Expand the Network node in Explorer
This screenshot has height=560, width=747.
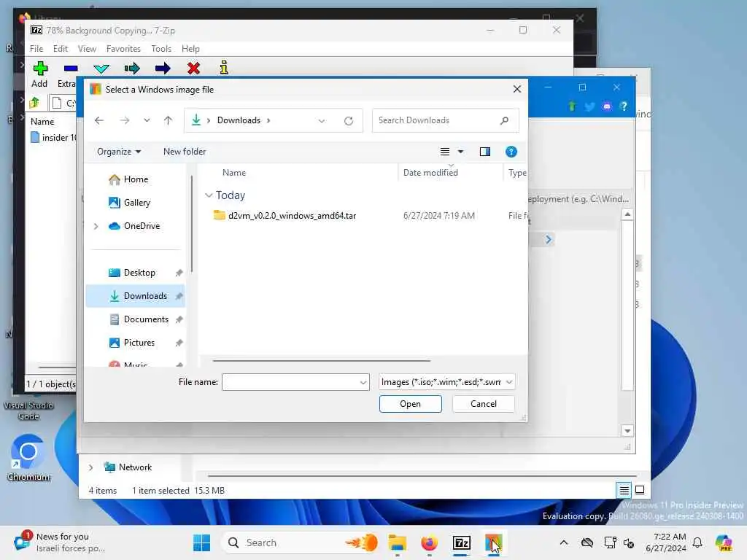(x=90, y=467)
